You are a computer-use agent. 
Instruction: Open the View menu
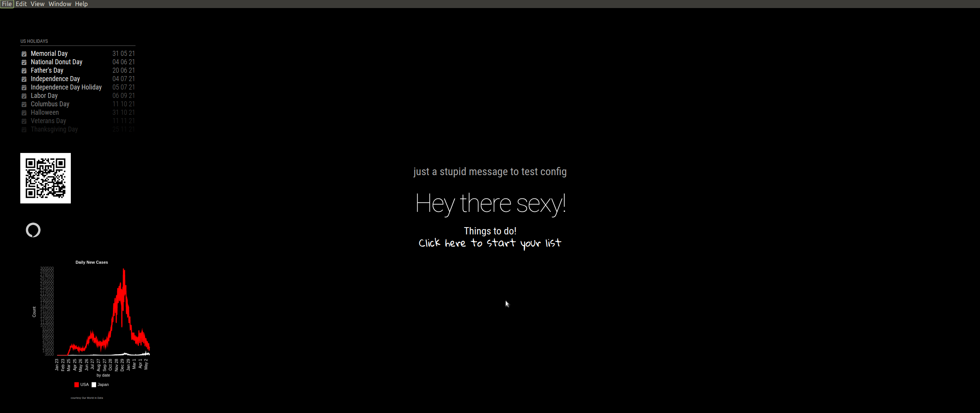pyautogui.click(x=38, y=4)
